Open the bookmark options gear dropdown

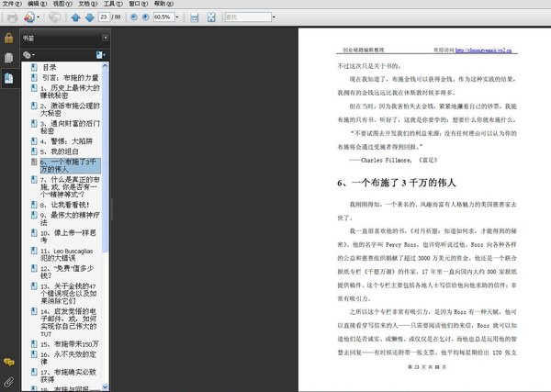pyautogui.click(x=29, y=55)
